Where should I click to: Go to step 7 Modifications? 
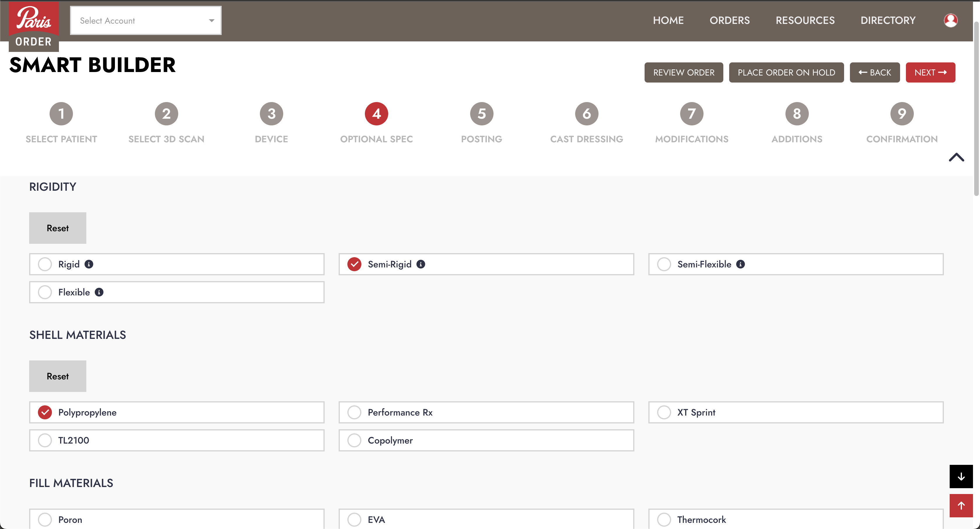click(x=692, y=123)
